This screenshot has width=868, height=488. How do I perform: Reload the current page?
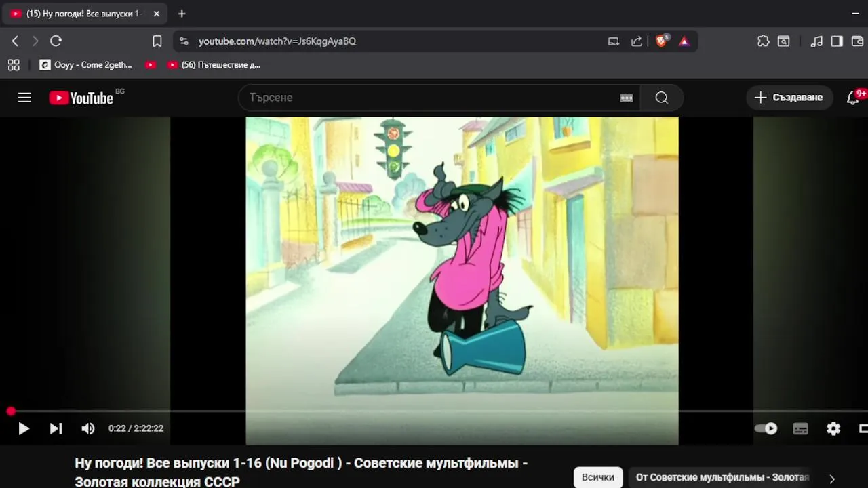56,41
